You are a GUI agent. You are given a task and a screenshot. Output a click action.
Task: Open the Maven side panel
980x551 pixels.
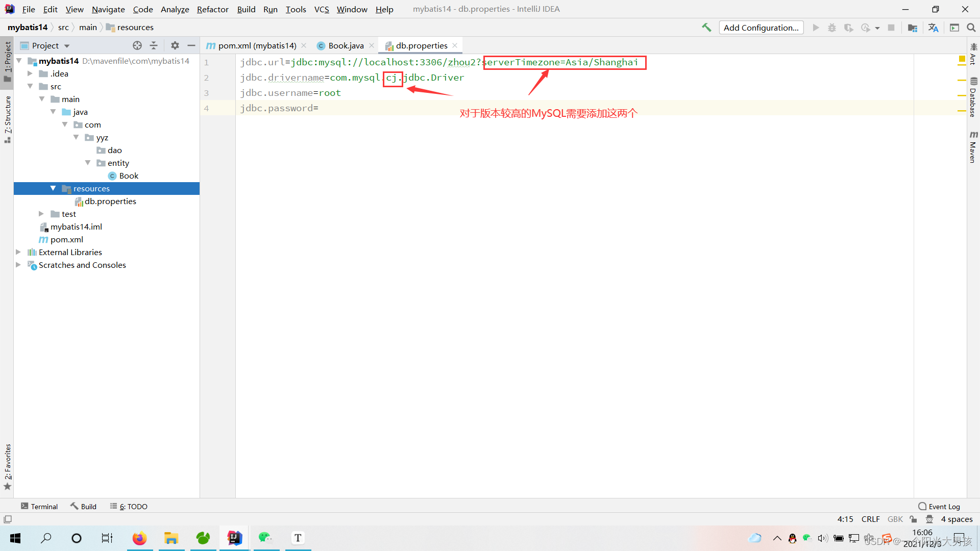click(x=973, y=147)
